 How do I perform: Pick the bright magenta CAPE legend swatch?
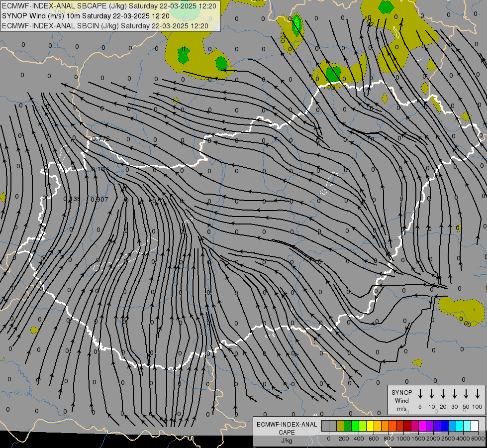pos(423,426)
